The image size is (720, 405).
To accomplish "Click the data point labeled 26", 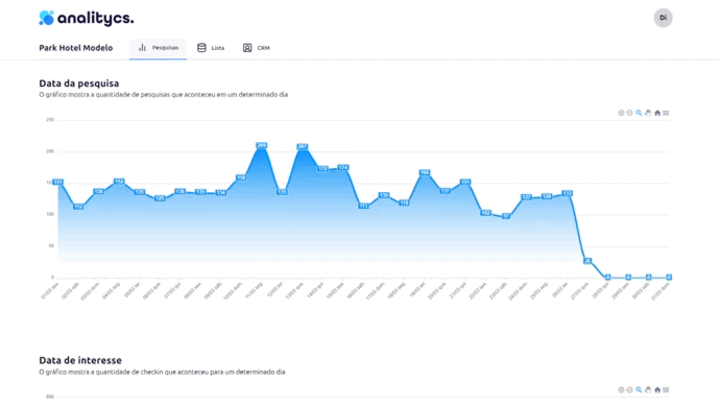I will click(587, 261).
